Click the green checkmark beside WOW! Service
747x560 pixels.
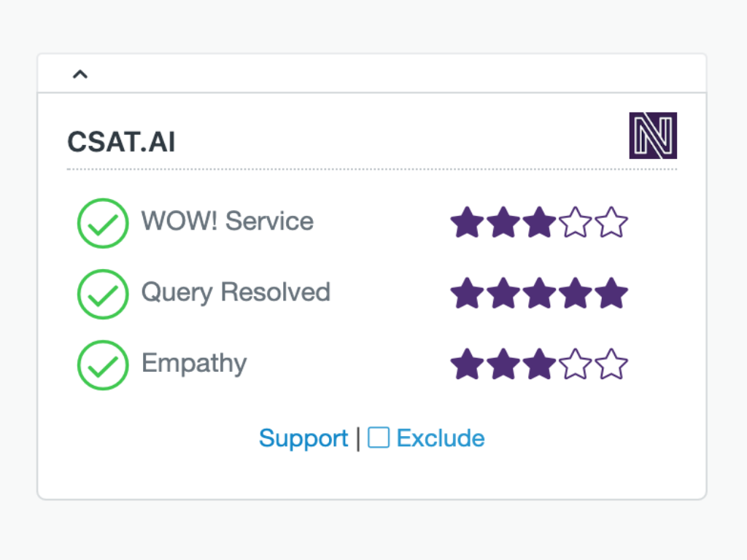pyautogui.click(x=103, y=223)
